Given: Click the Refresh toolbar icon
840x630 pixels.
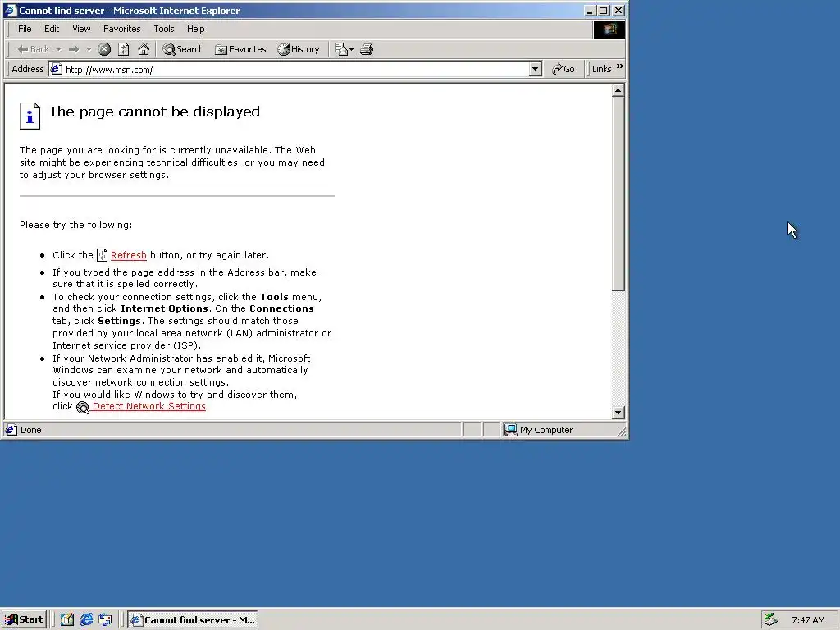Looking at the screenshot, I should coord(124,49).
